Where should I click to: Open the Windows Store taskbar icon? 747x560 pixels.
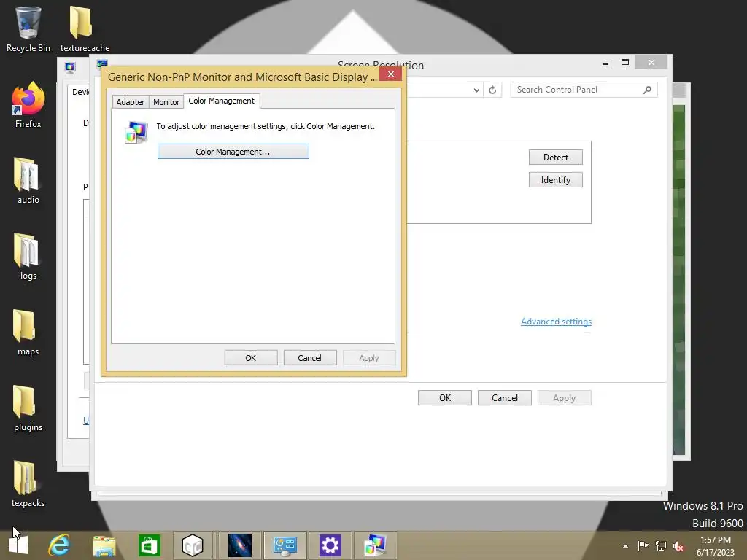click(149, 545)
